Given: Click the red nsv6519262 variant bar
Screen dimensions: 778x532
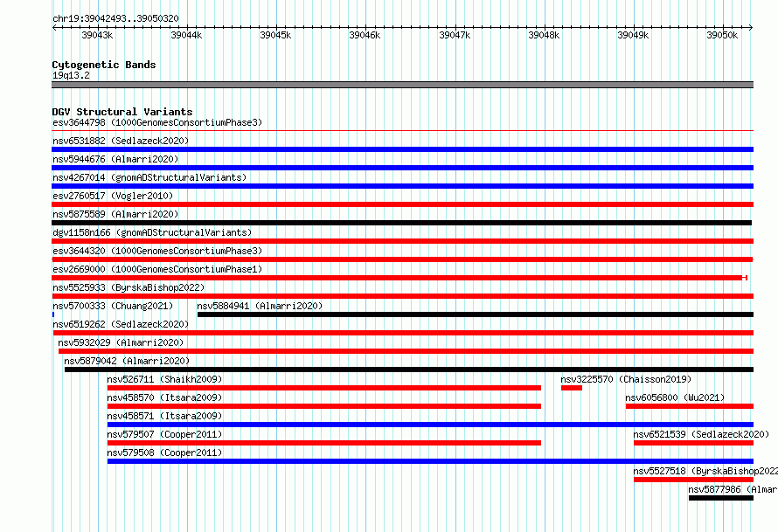Looking at the screenshot, I should [402, 333].
